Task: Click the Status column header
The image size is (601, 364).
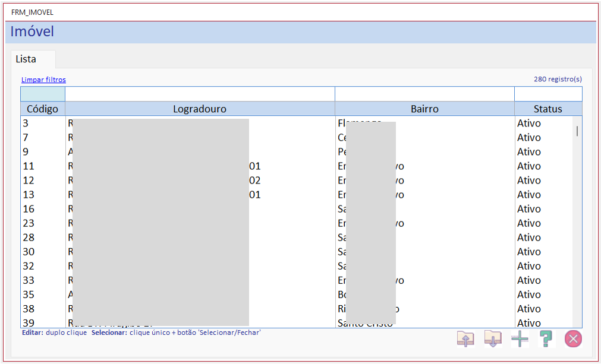Action: pyautogui.click(x=548, y=109)
